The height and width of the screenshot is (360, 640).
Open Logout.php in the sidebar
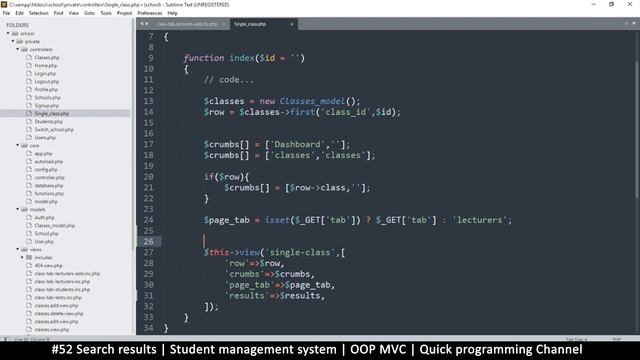point(47,82)
